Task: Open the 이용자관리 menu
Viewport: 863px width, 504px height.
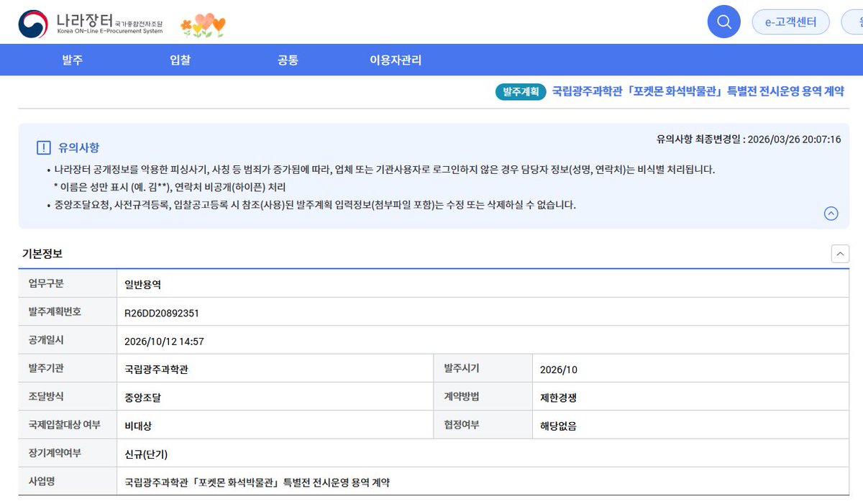Action: (x=396, y=60)
